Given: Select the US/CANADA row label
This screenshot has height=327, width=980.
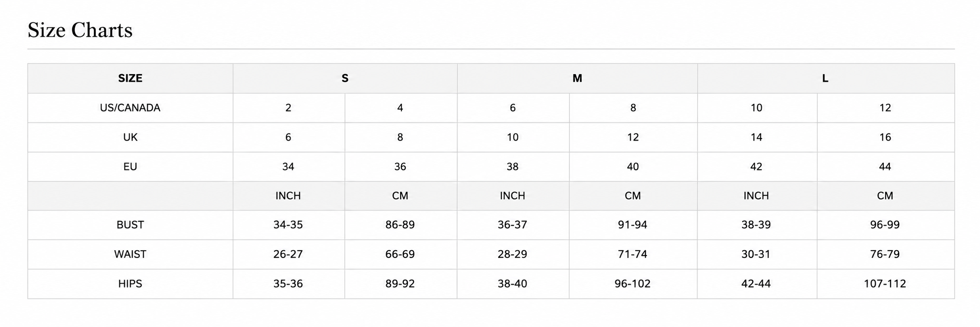Looking at the screenshot, I should [x=130, y=108].
